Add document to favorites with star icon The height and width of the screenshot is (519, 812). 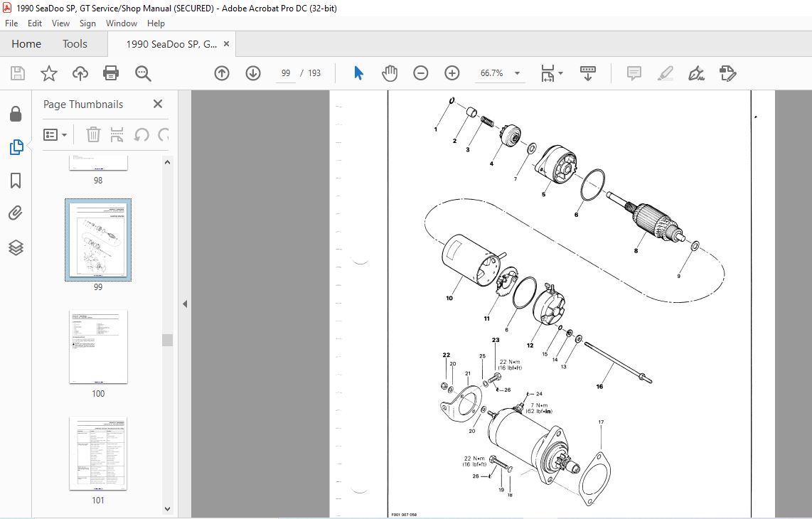pos(48,73)
